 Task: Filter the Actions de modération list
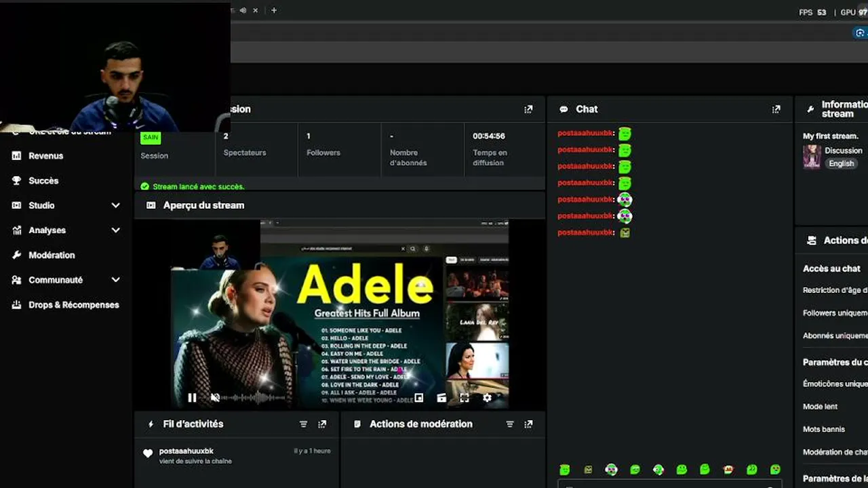[x=510, y=424]
